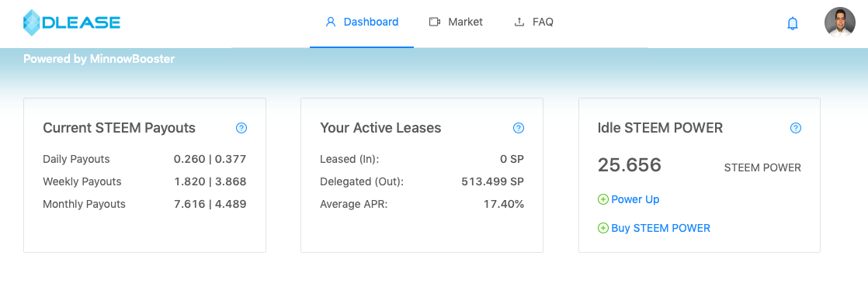Viewport: 868px width, 283px height.
Task: Open the notifications bell
Action: click(793, 23)
